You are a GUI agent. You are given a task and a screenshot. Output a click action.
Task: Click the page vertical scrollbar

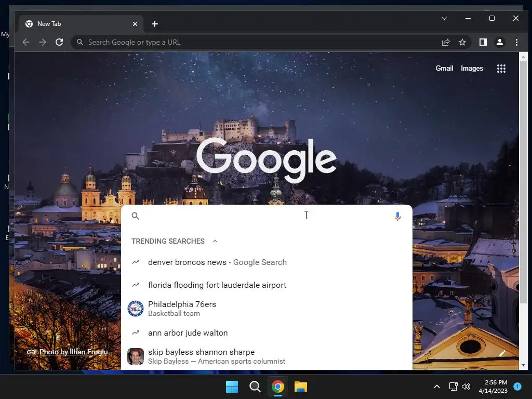(523, 183)
